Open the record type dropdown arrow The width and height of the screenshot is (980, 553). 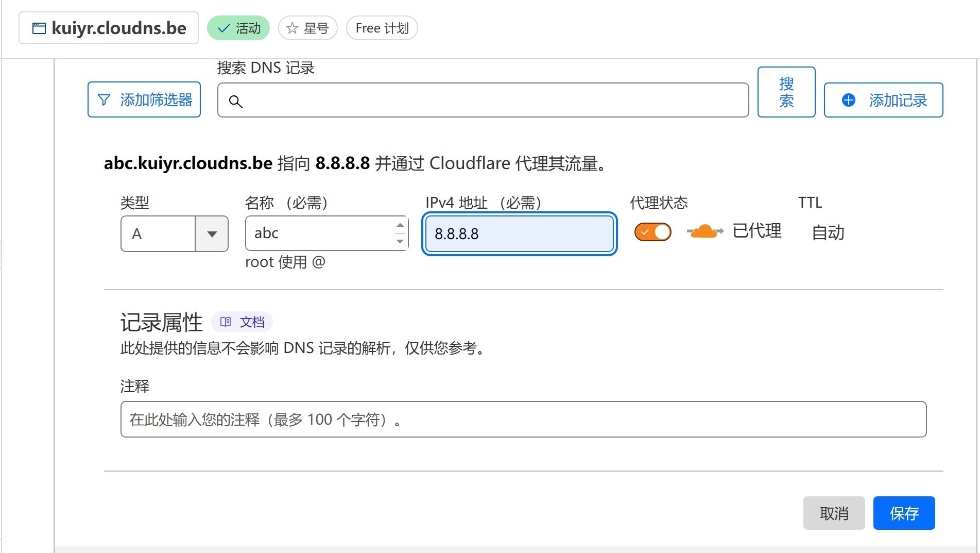(x=212, y=234)
